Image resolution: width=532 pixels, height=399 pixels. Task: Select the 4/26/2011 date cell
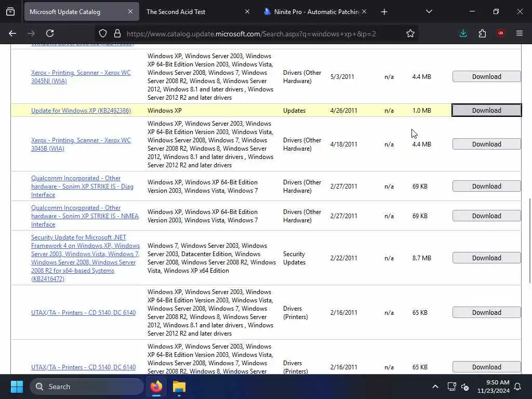click(344, 111)
